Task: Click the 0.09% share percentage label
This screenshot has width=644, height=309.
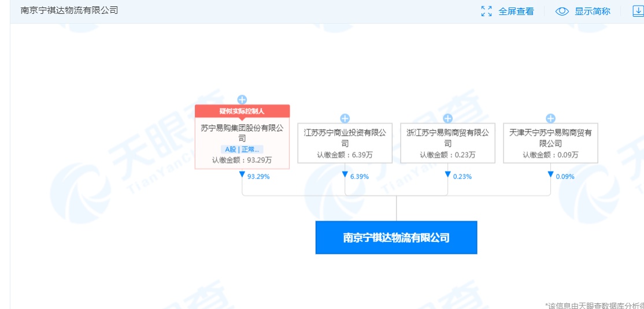Action: (565, 177)
